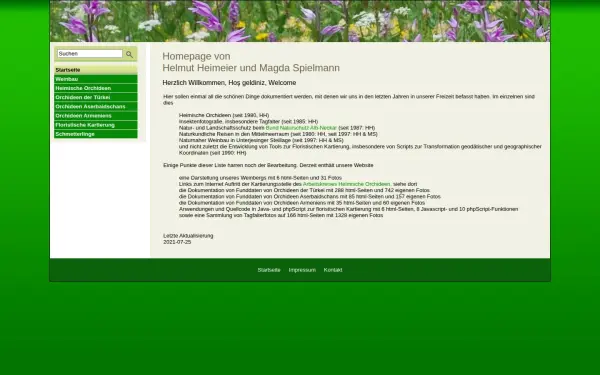
Task: Click the Java- und phpScript applications line
Action: [348, 209]
